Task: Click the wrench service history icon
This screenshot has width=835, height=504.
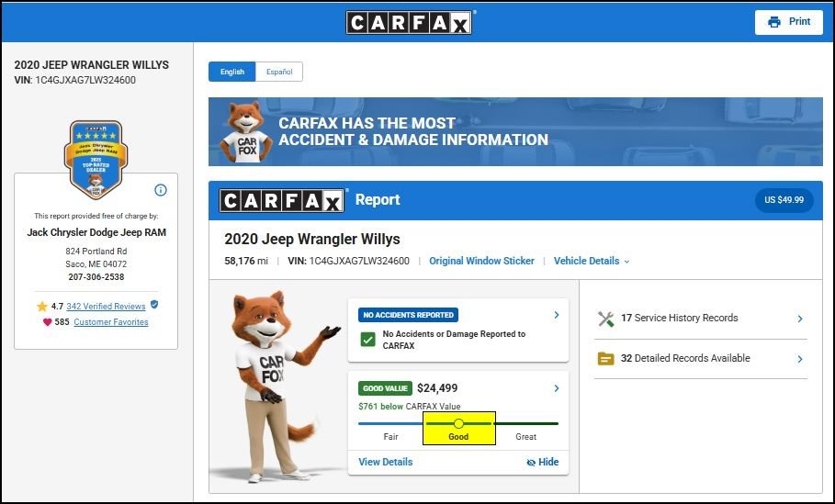Action: pos(605,319)
